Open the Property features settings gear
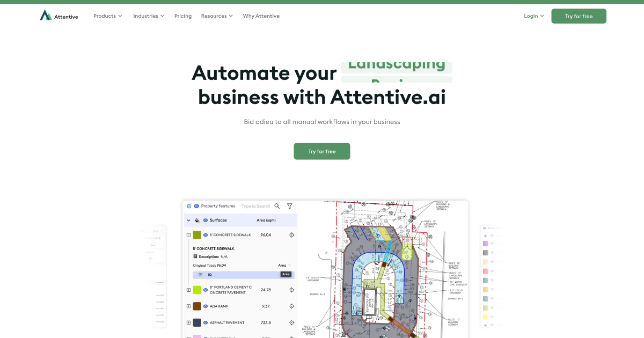Screen dimensions: 644x338 [x=188, y=206]
